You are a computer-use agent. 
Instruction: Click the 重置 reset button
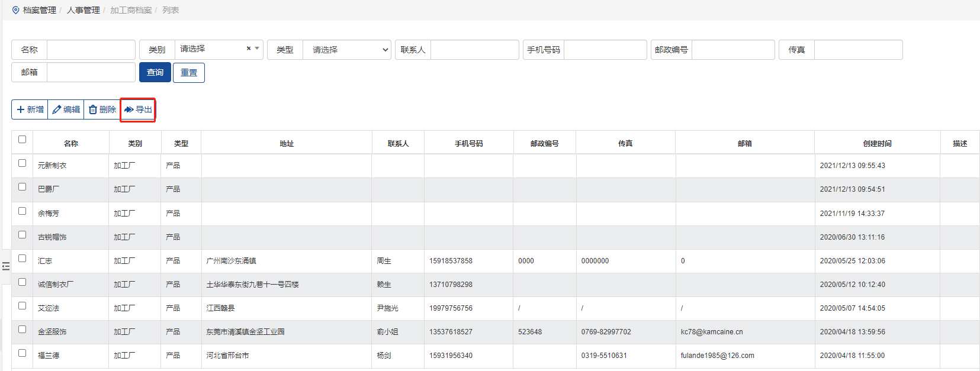click(x=189, y=73)
